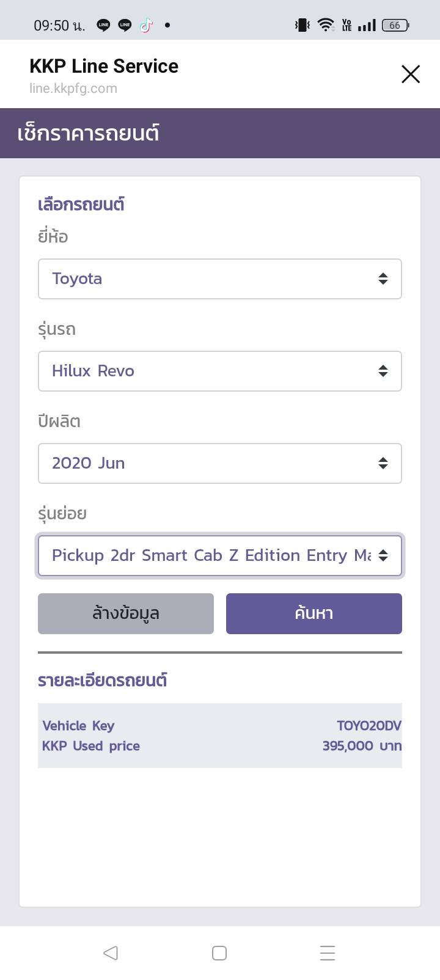
Task: Open the 2020 Jun production year dropdown
Action: 208,463
